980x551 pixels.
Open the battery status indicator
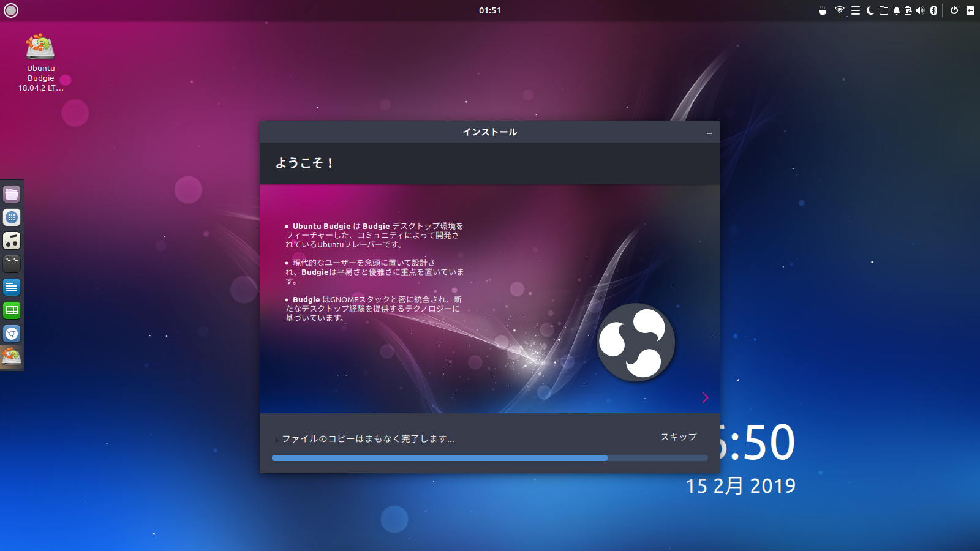908,10
